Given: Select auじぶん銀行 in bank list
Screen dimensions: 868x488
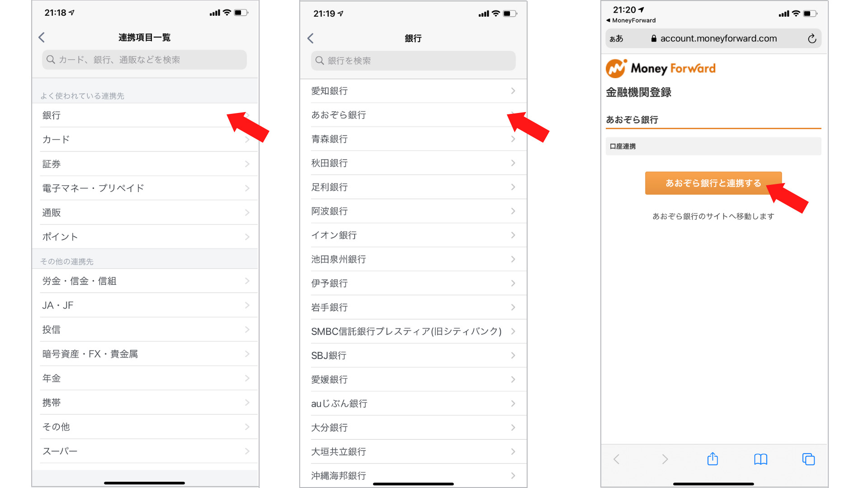Looking at the screenshot, I should pos(413,404).
